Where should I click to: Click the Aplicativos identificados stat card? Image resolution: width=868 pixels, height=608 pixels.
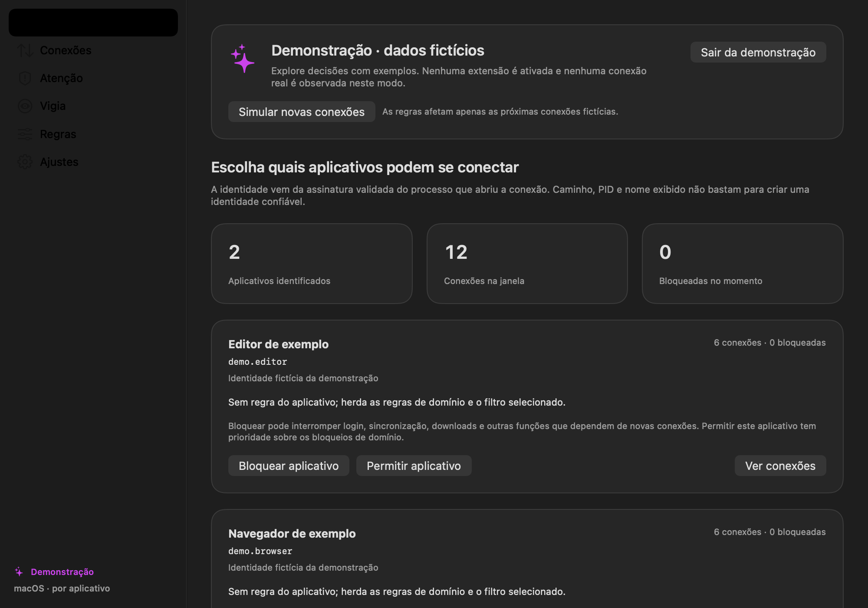(x=312, y=264)
